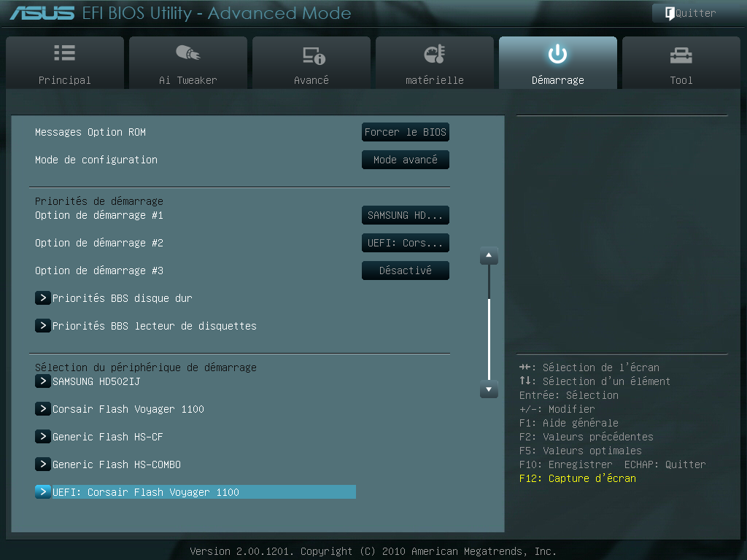Click the Ai Tweaker tab icon

pyautogui.click(x=187, y=54)
